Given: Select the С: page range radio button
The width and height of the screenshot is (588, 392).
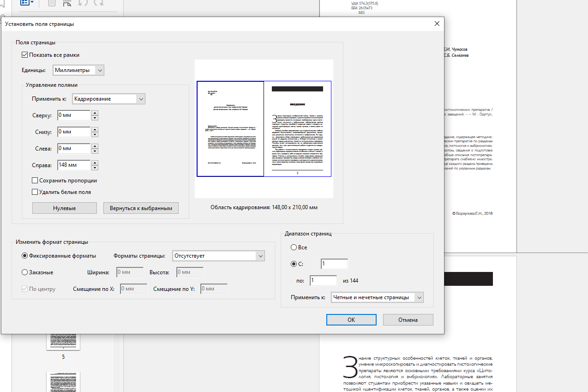Looking at the screenshot, I should pos(294,264).
